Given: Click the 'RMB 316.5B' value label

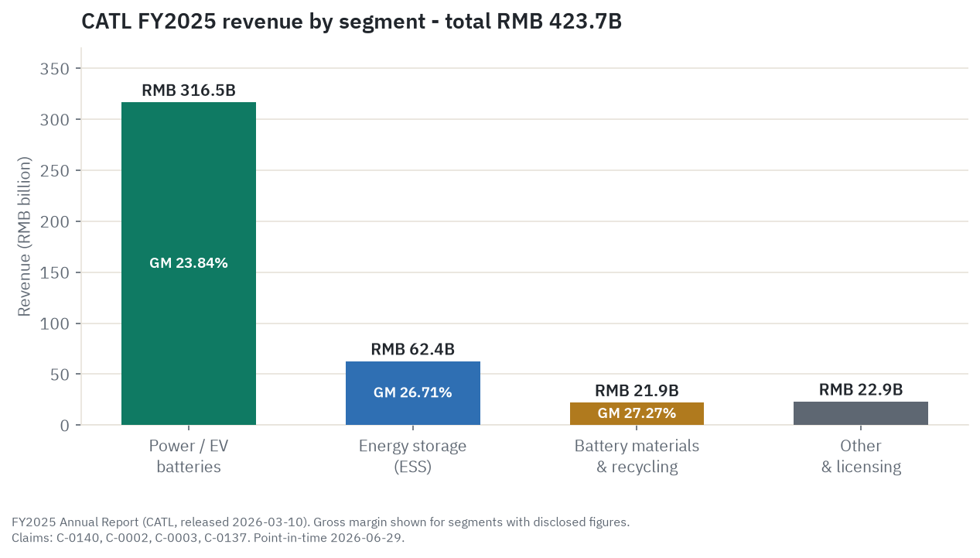Looking at the screenshot, I should [x=189, y=91].
